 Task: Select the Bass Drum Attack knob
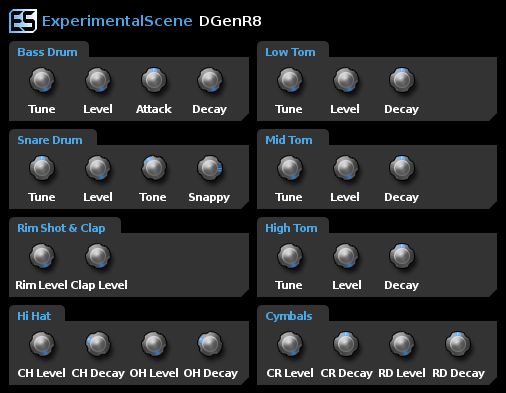(x=154, y=80)
